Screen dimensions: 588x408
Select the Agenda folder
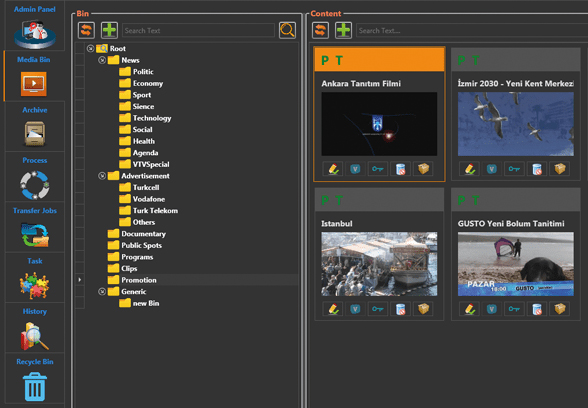[139, 153]
